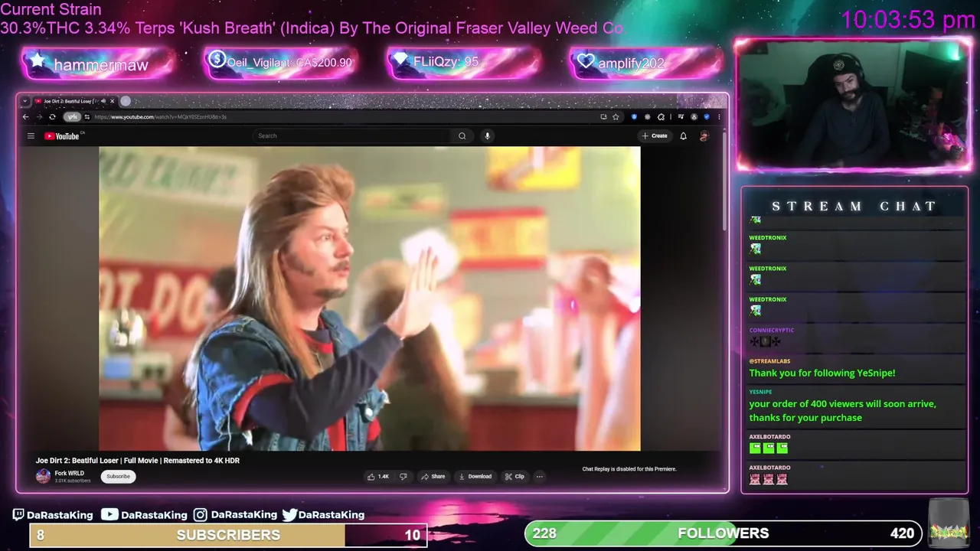Open the YouTube account avatar menu

704,136
